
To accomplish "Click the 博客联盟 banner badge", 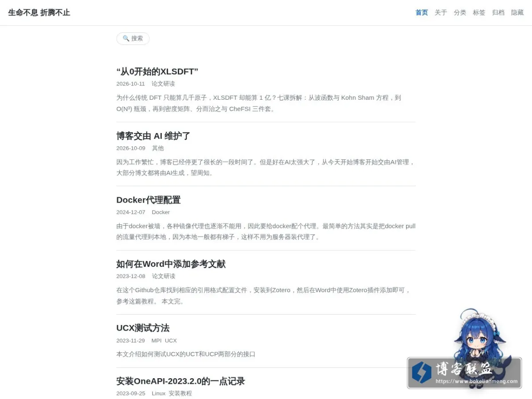I will click(464, 373).
